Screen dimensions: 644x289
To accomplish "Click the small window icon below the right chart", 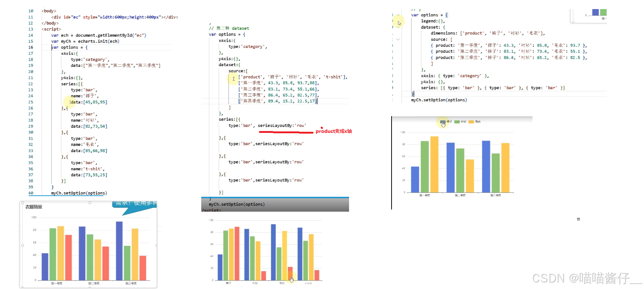I will pos(578,219).
